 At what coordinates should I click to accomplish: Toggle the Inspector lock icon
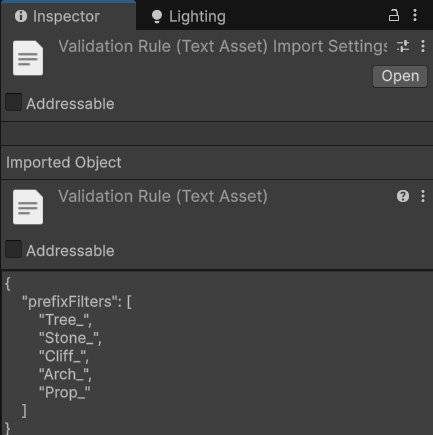pyautogui.click(x=394, y=15)
